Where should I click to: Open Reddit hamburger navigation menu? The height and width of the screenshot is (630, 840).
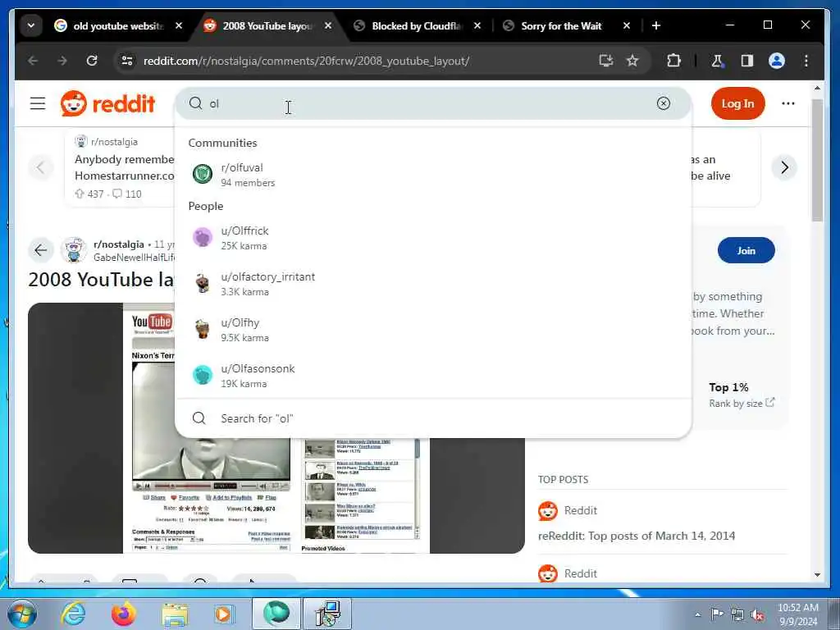(38, 103)
